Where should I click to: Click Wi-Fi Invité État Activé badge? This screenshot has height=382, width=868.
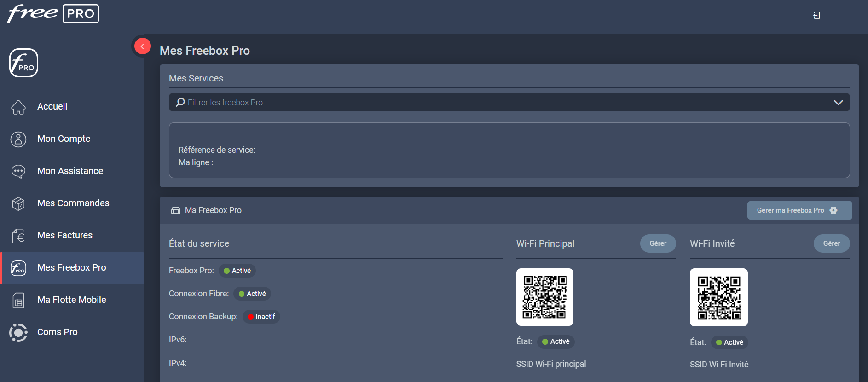(x=729, y=342)
